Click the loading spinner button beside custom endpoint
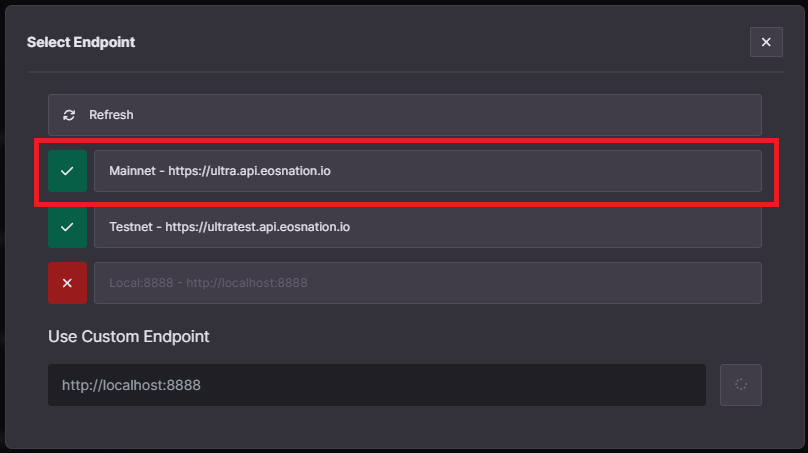This screenshot has height=453, width=808. click(x=740, y=385)
